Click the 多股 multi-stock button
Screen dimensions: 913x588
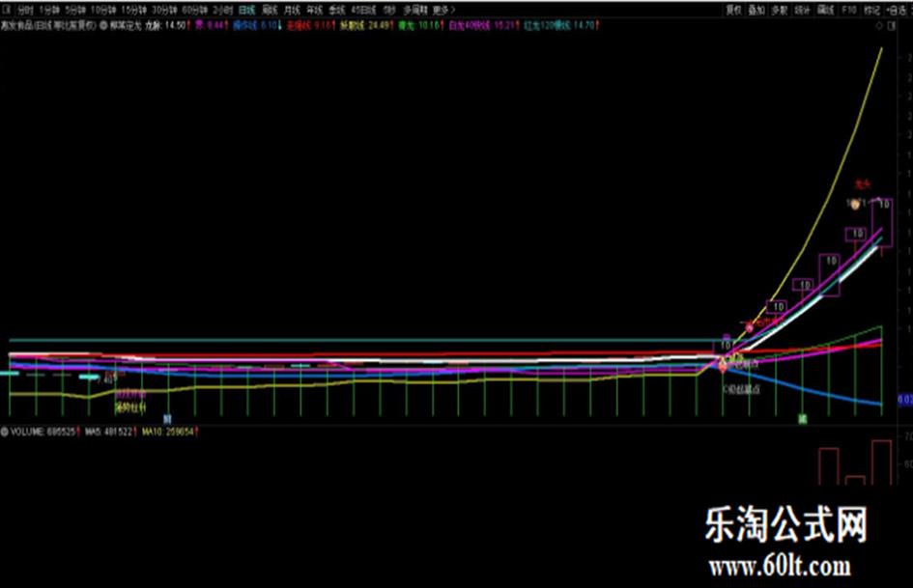[x=779, y=10]
